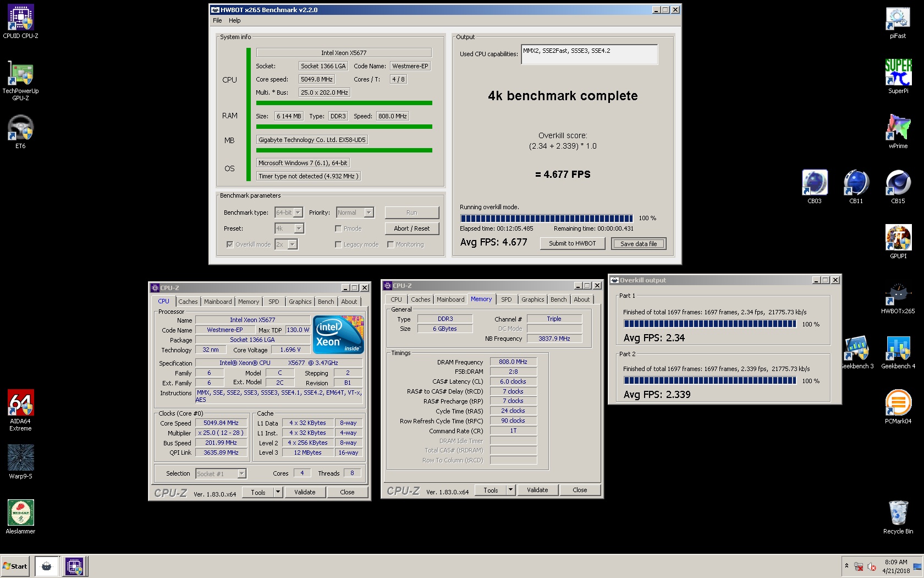Open SuperPi desktop shortcut
The image size is (924, 578).
pyautogui.click(x=898, y=77)
